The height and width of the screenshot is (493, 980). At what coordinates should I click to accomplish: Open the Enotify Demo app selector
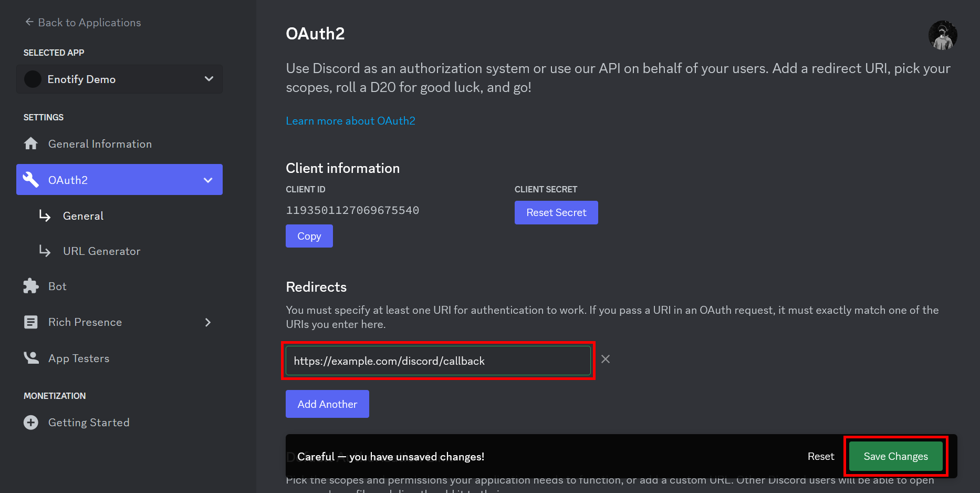tap(119, 79)
